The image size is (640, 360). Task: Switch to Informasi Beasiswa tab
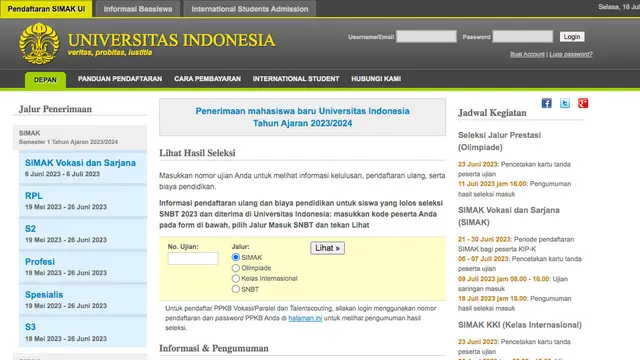coord(138,9)
